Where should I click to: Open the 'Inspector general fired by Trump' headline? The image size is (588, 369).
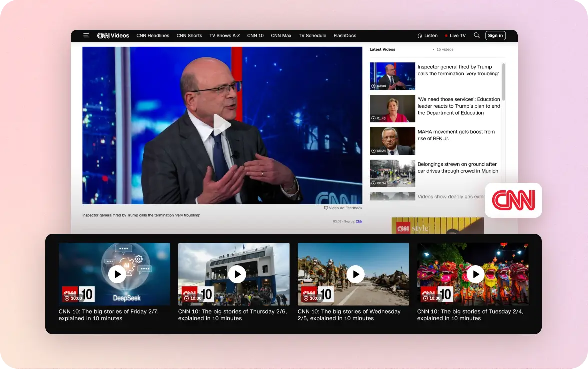coord(458,70)
